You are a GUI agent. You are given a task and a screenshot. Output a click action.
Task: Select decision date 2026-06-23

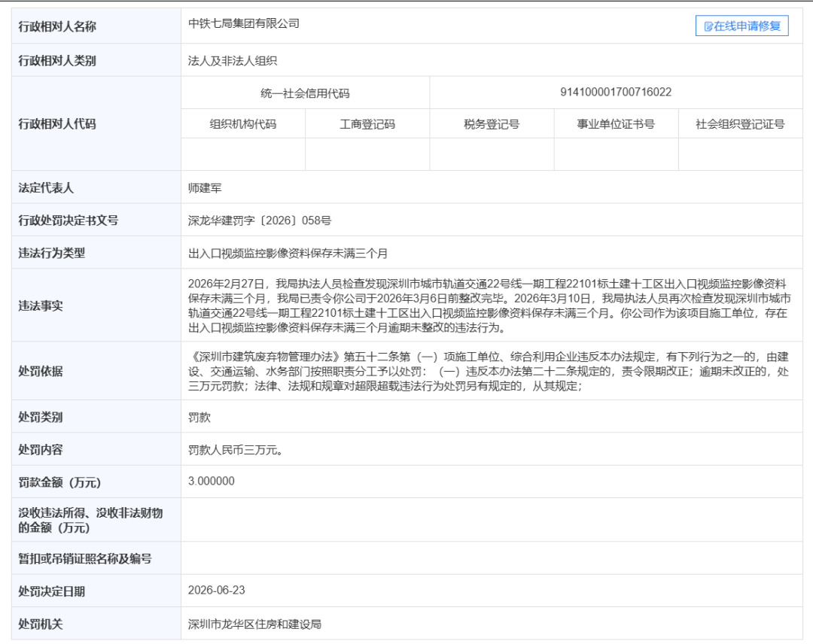point(216,591)
